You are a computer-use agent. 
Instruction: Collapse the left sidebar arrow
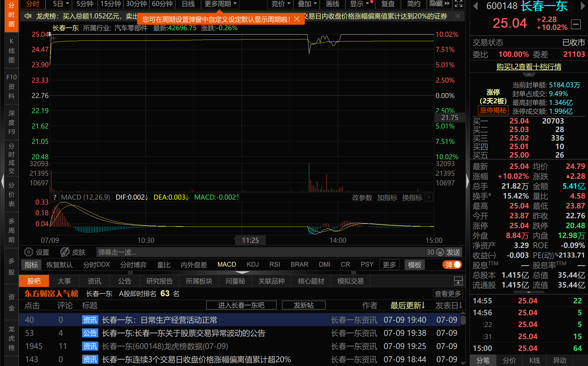click(x=2, y=181)
